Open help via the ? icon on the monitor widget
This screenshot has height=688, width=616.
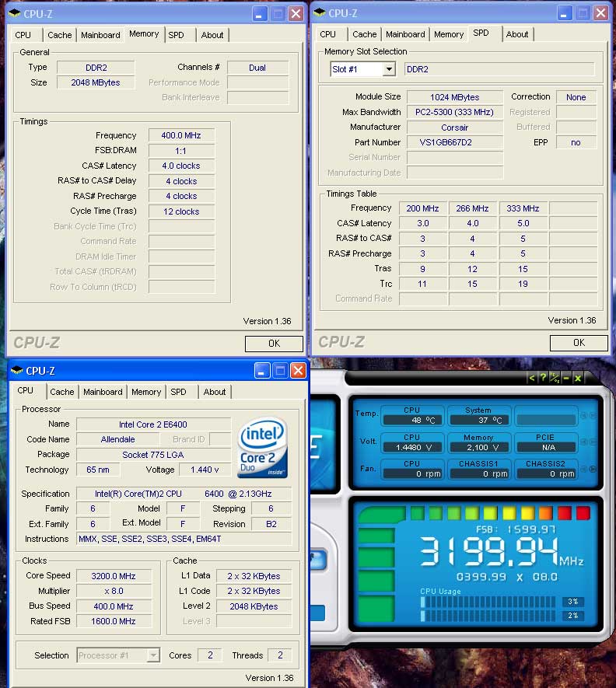[x=543, y=378]
